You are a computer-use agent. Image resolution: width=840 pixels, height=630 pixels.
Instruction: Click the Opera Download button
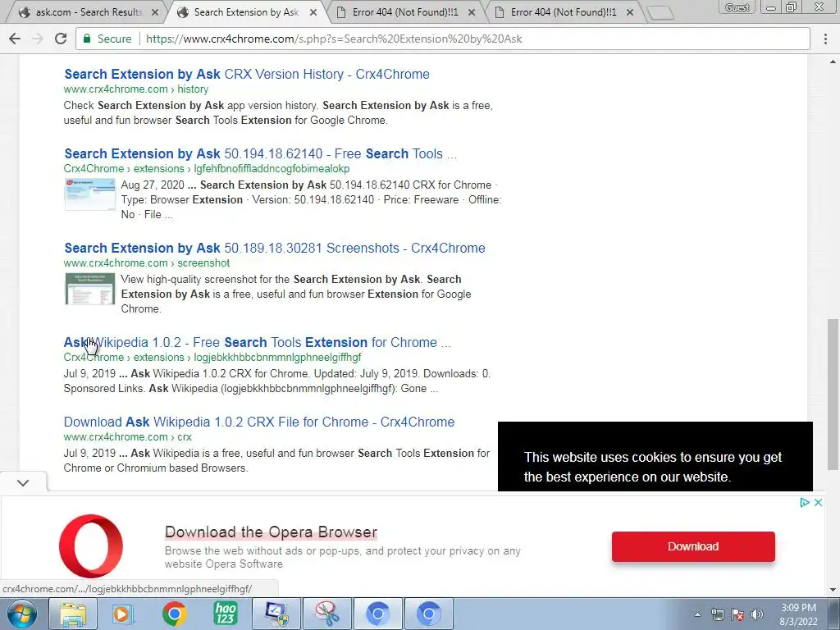tap(693, 546)
